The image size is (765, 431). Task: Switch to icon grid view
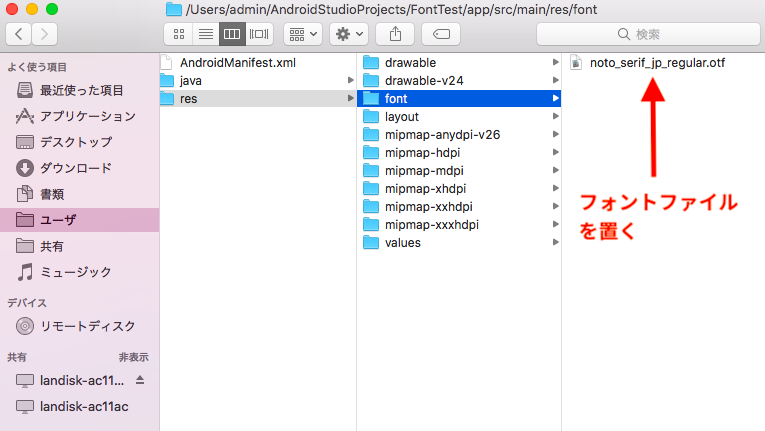coord(179,34)
